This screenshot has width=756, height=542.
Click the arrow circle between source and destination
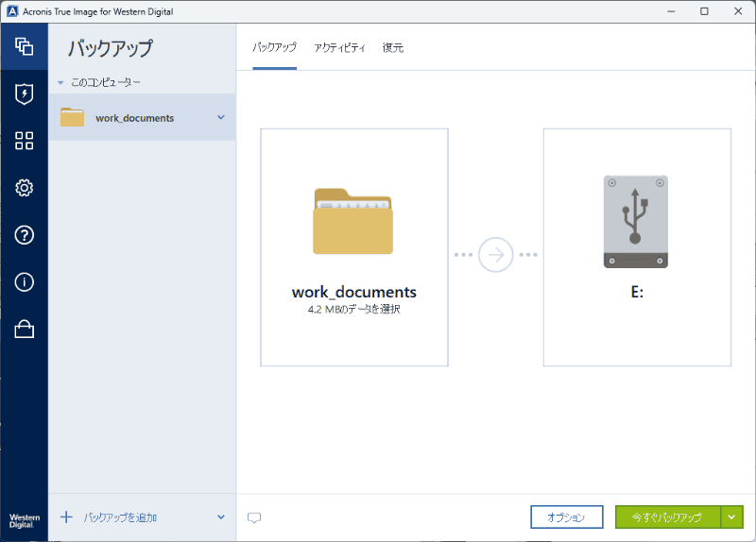coord(495,255)
